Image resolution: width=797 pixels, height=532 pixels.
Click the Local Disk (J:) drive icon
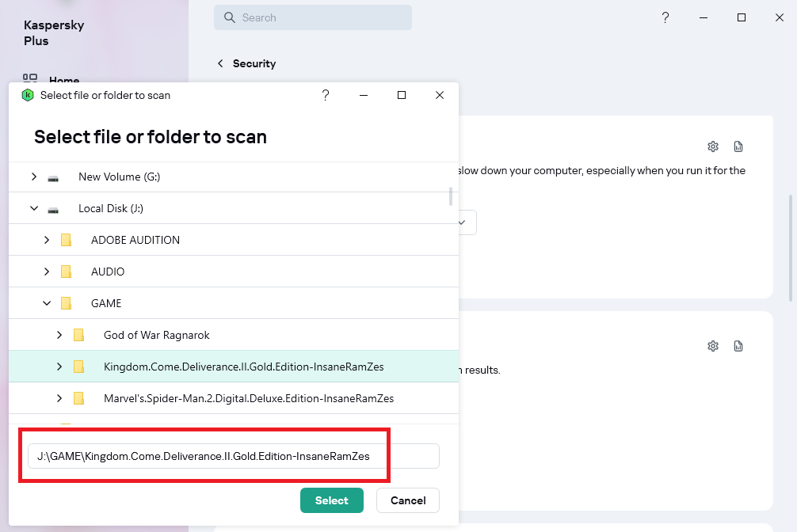click(x=53, y=210)
